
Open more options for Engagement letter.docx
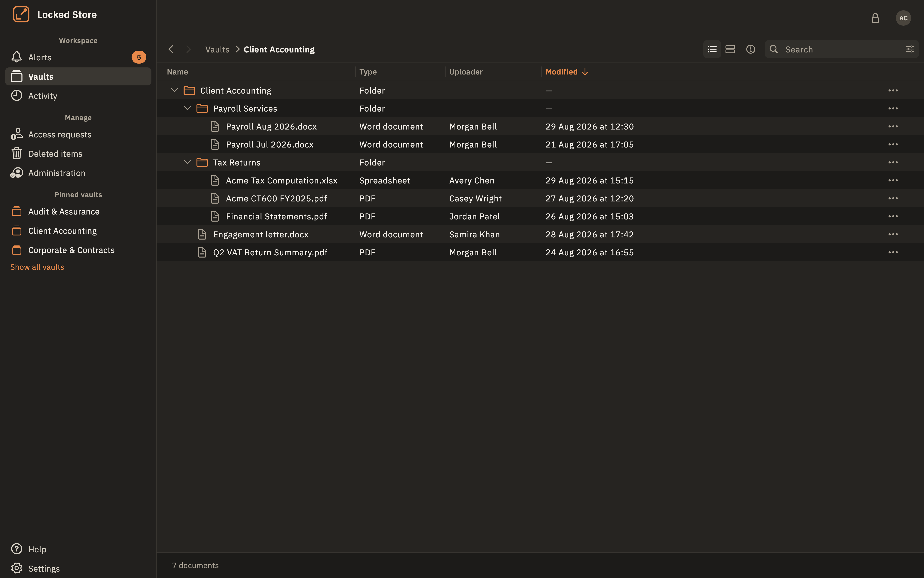(893, 234)
